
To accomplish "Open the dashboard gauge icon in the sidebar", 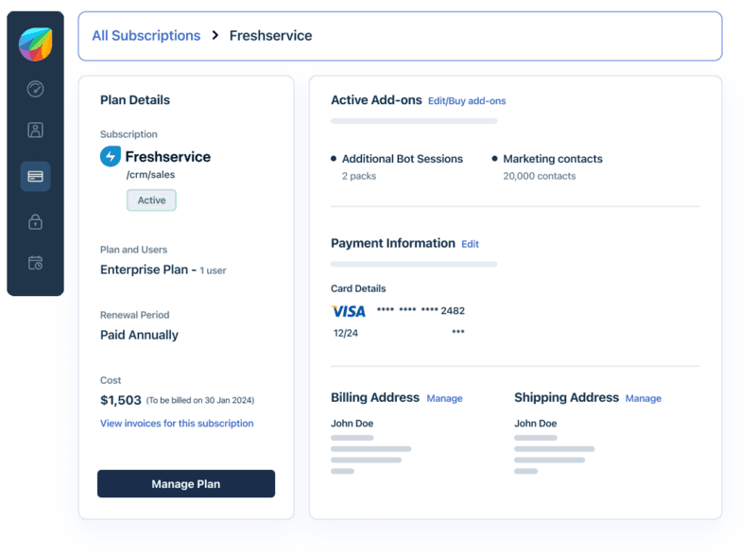I will tap(35, 89).
